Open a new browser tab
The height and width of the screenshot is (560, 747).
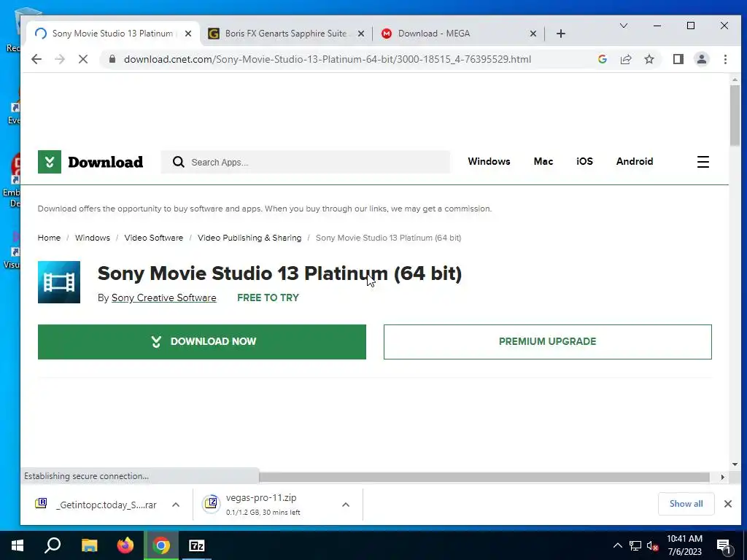pos(561,34)
